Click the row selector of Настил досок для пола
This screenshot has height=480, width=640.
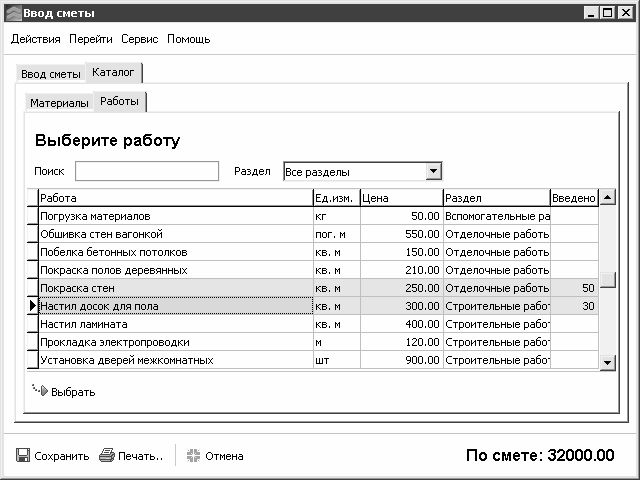[33, 306]
